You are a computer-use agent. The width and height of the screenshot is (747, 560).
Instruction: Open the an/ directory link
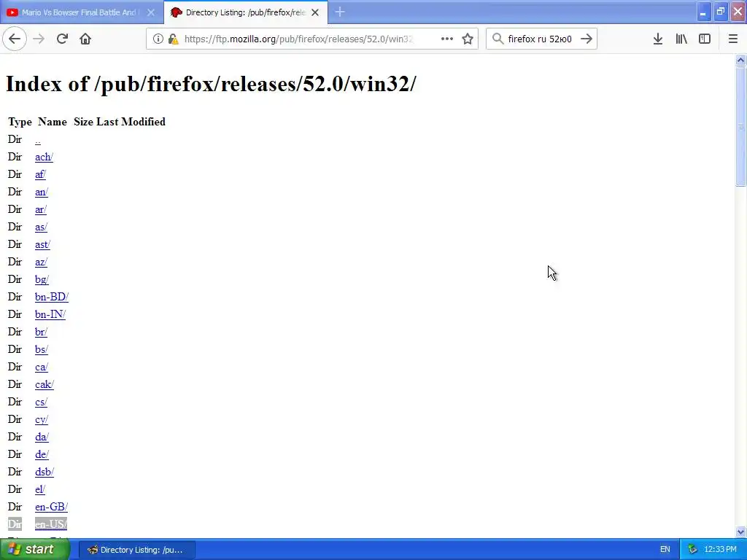pos(42,192)
